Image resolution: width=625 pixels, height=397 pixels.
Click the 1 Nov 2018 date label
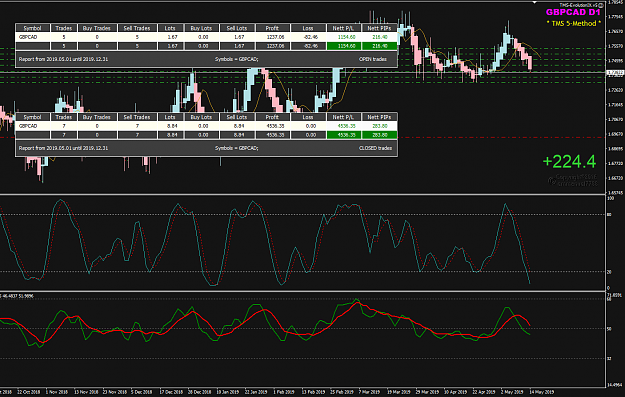tap(57, 392)
